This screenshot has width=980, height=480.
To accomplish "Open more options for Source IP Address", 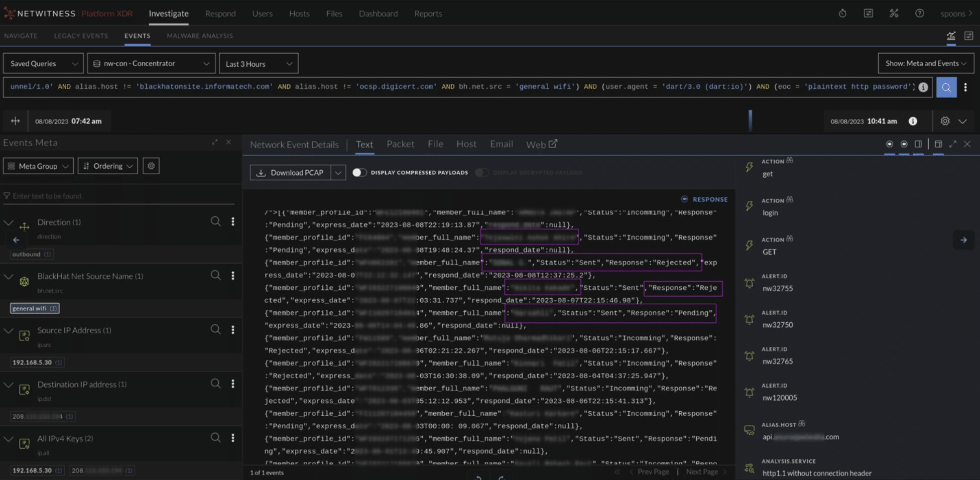I will pyautogui.click(x=232, y=330).
